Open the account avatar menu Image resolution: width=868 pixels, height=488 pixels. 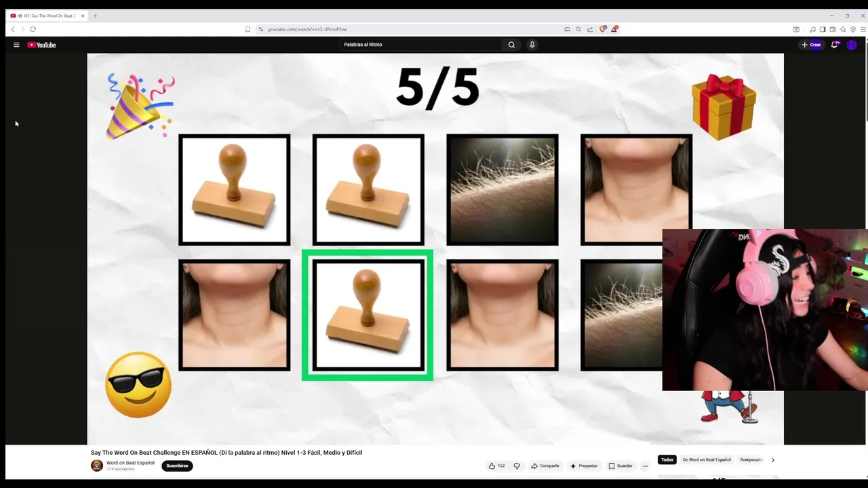852,45
